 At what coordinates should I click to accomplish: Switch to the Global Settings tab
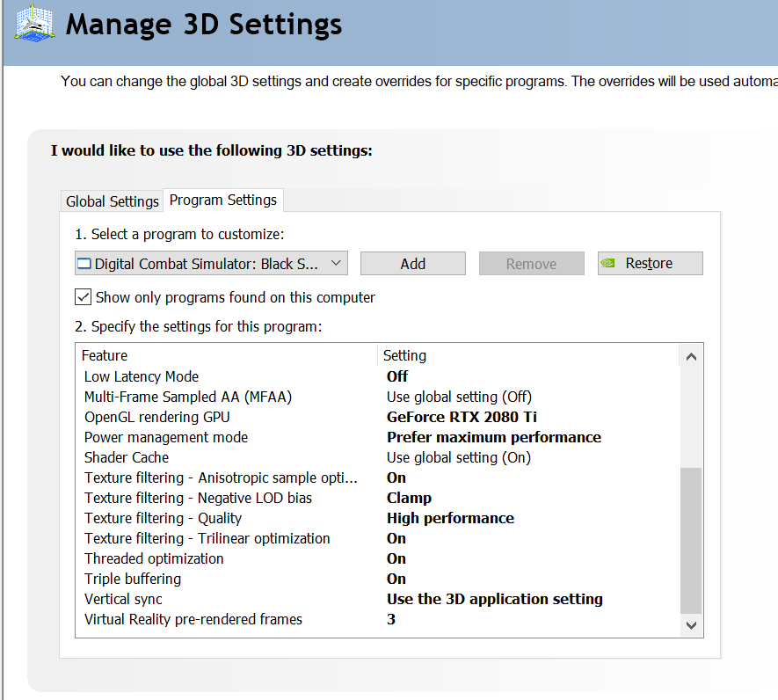pos(113,201)
